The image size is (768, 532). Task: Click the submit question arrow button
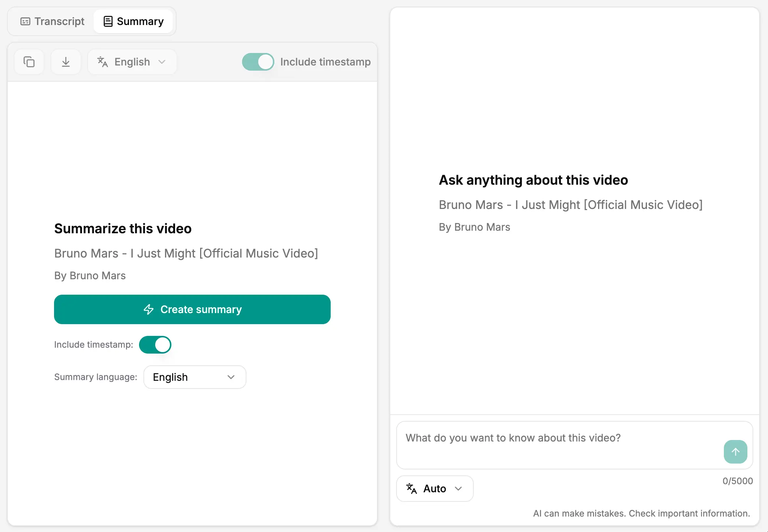(735, 452)
